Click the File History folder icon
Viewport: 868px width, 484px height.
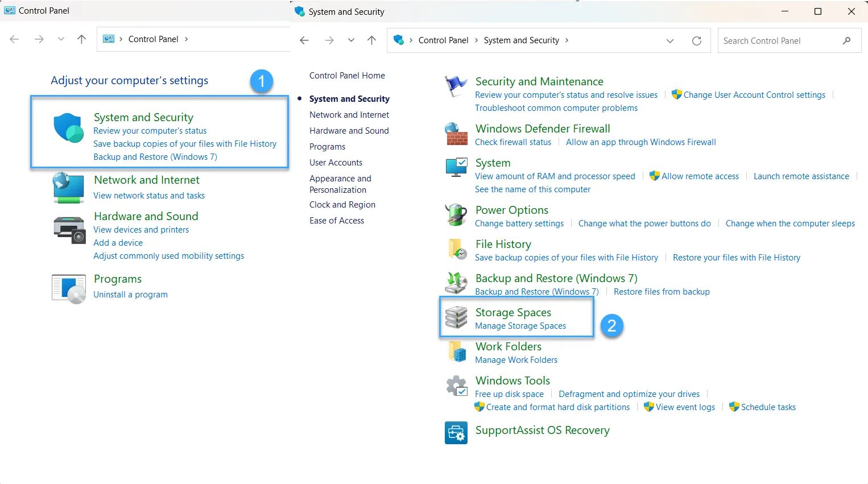456,249
